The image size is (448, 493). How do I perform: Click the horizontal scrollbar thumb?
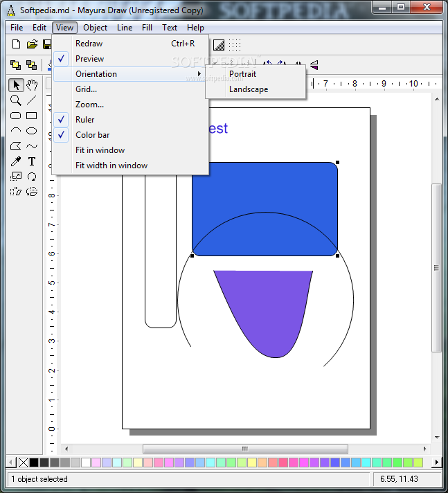point(245,449)
